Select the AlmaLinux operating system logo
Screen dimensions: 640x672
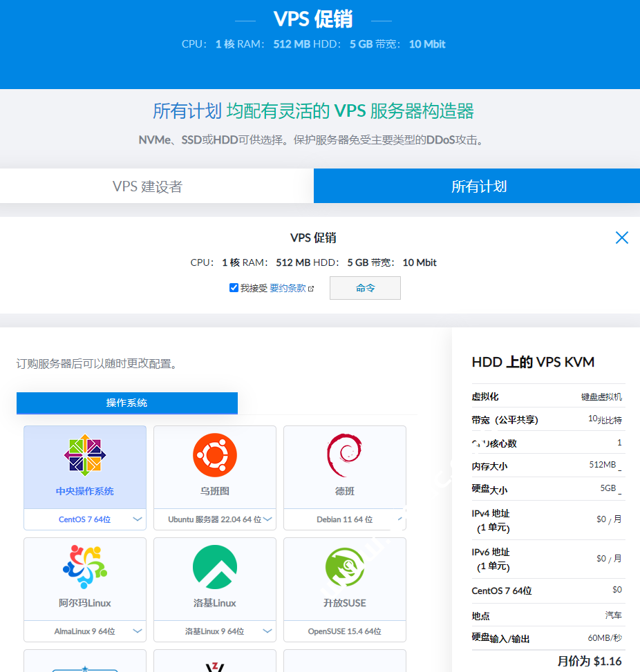click(x=84, y=566)
